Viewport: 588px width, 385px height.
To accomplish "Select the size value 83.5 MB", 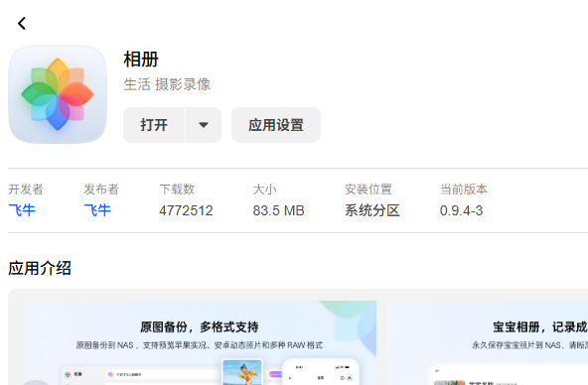I will pyautogui.click(x=278, y=210).
